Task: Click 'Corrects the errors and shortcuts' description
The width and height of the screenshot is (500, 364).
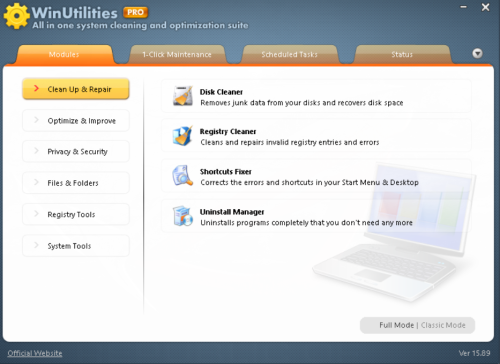Action: point(309,182)
